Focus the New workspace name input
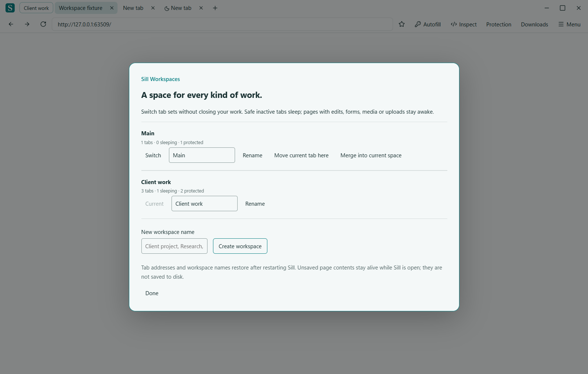Viewport: 588px width, 374px height. (x=174, y=246)
